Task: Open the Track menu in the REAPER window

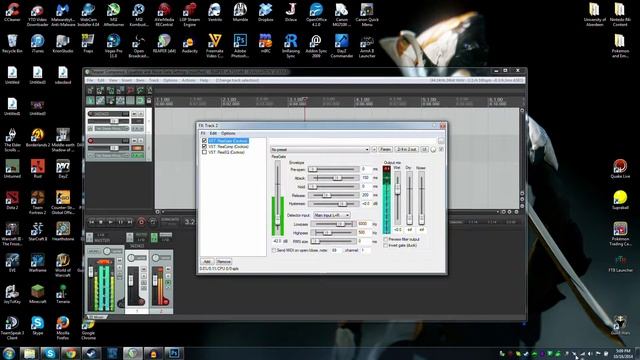Action: pos(153,80)
